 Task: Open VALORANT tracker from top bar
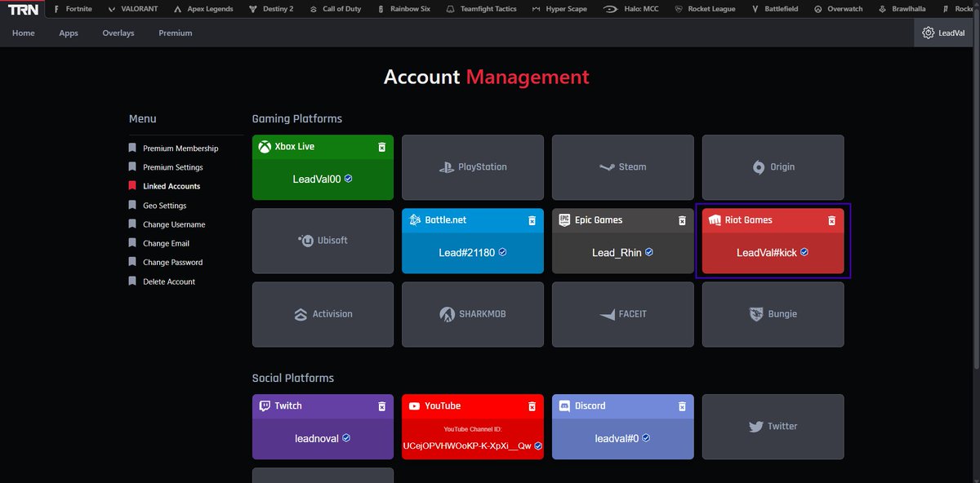[x=133, y=9]
